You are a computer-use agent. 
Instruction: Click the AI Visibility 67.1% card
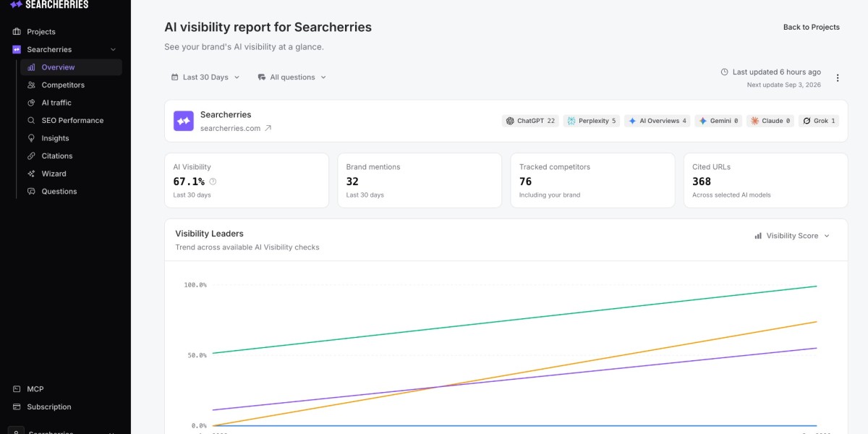[247, 180]
